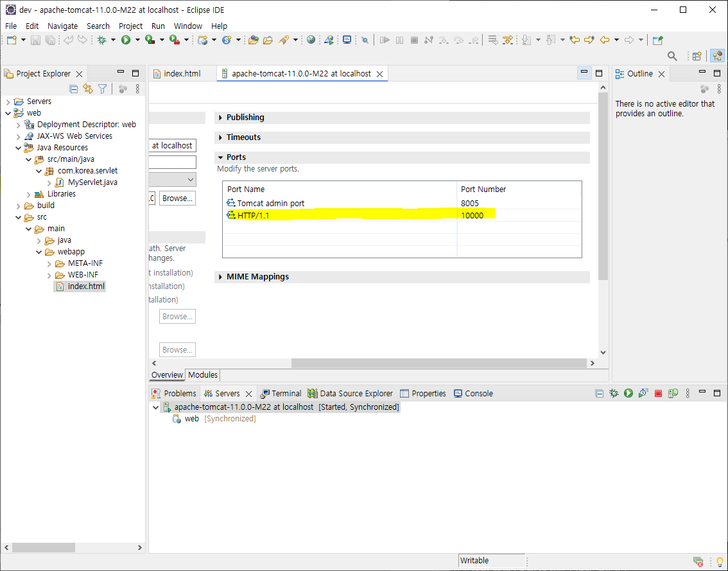Screen dimensions: 728x571
Task: Close the apache-tomcat editor tab
Action: (379, 74)
